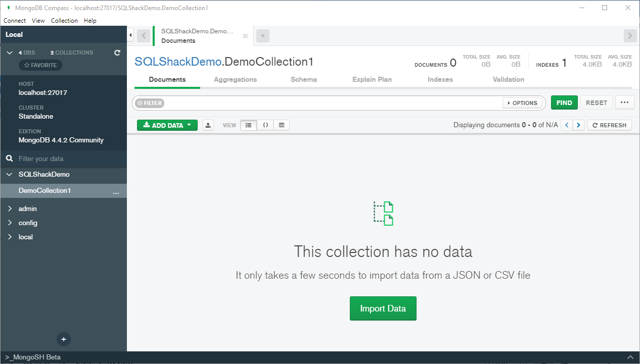The width and height of the screenshot is (640, 364).
Task: Expand the config database
Action: (9, 223)
